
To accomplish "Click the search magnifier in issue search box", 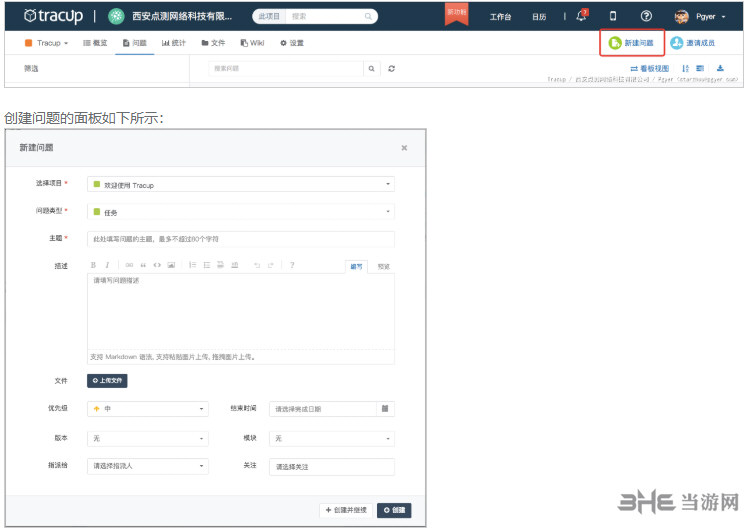I will pos(372,69).
